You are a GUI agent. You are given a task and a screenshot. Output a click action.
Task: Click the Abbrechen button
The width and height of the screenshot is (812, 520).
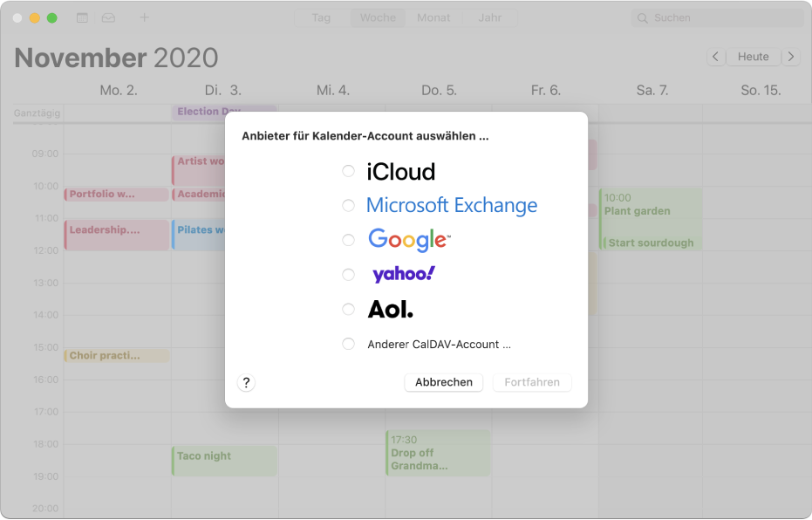(x=444, y=382)
